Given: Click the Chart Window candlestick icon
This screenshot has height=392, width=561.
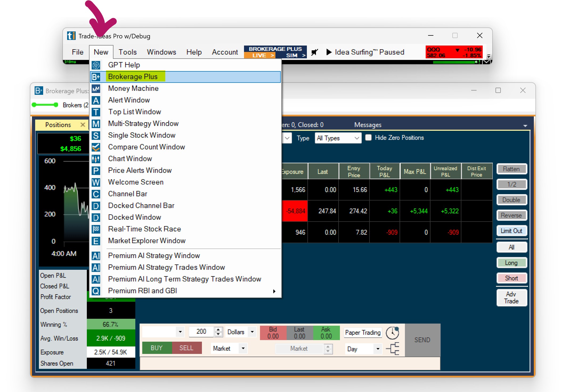Looking at the screenshot, I should (x=96, y=159).
